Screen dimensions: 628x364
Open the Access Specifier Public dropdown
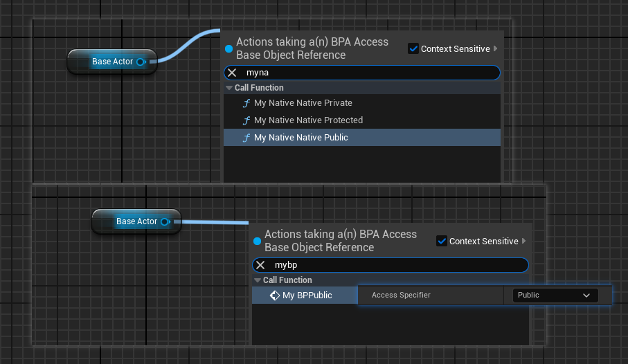[555, 295]
